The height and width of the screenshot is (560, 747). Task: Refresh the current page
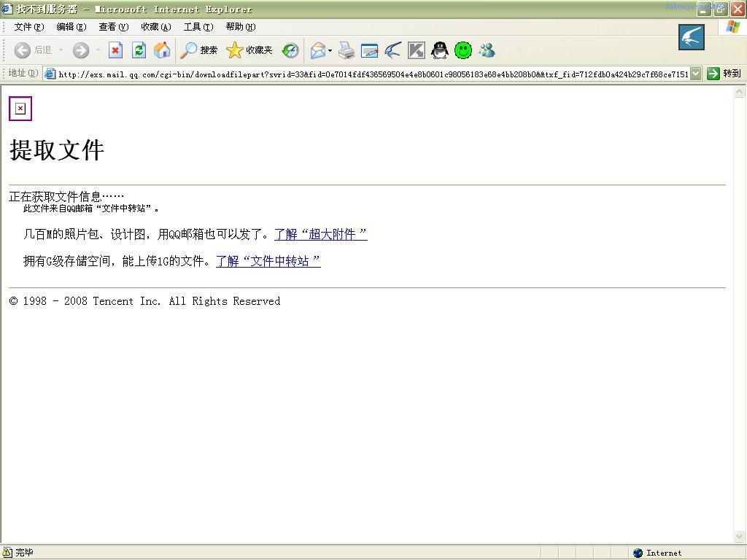point(139,50)
